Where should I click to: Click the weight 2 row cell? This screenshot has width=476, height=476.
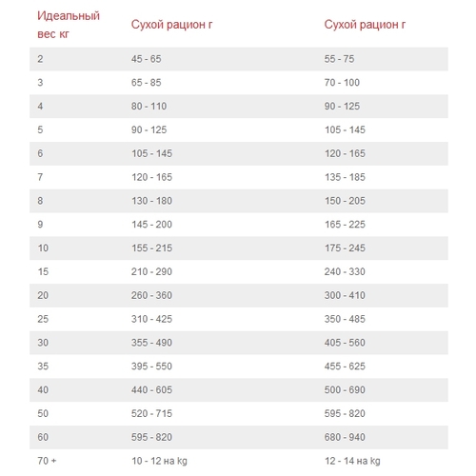[x=40, y=59]
